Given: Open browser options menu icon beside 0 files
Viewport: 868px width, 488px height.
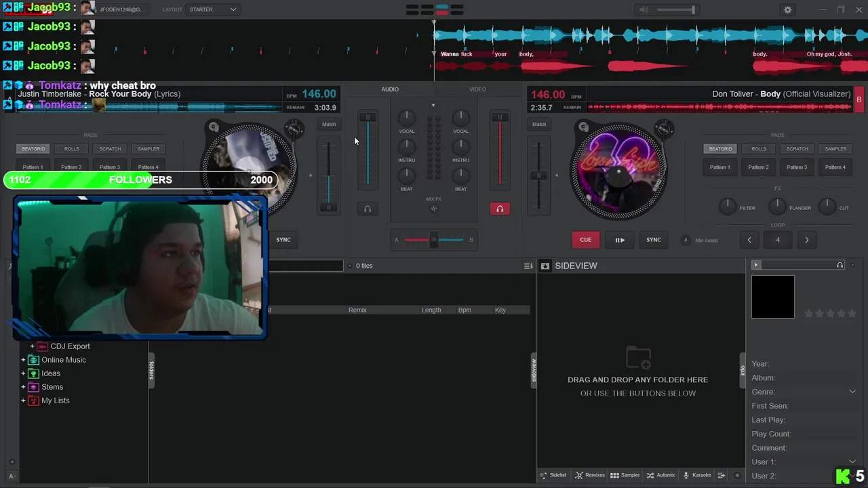Looking at the screenshot, I should [528, 266].
